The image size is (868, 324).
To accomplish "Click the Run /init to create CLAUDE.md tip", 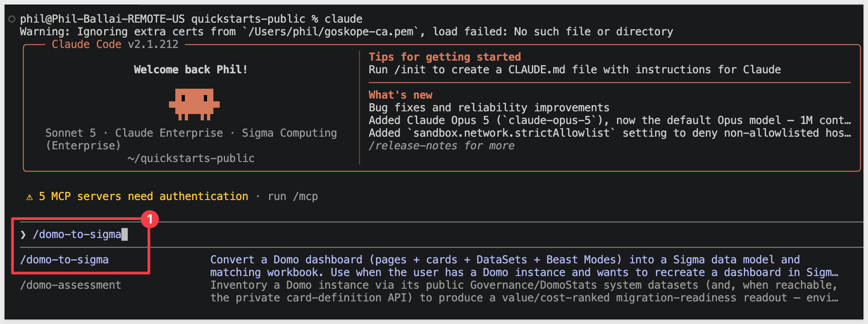I will click(x=574, y=70).
